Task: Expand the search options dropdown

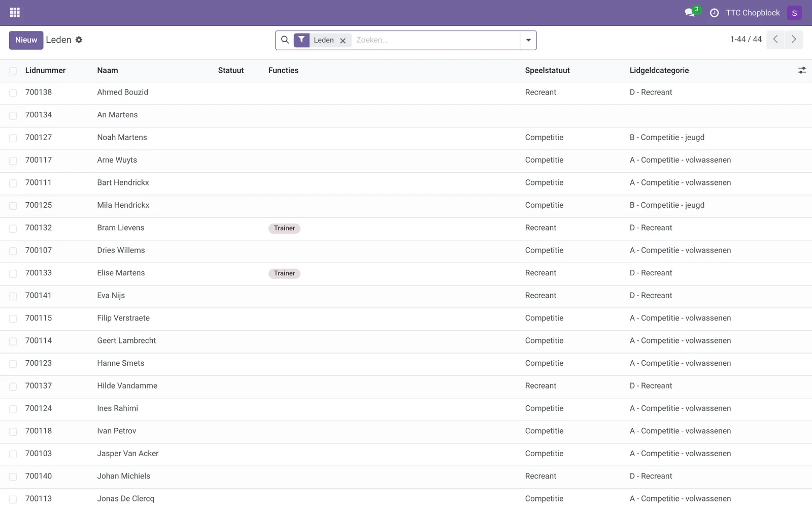Action: click(528, 40)
